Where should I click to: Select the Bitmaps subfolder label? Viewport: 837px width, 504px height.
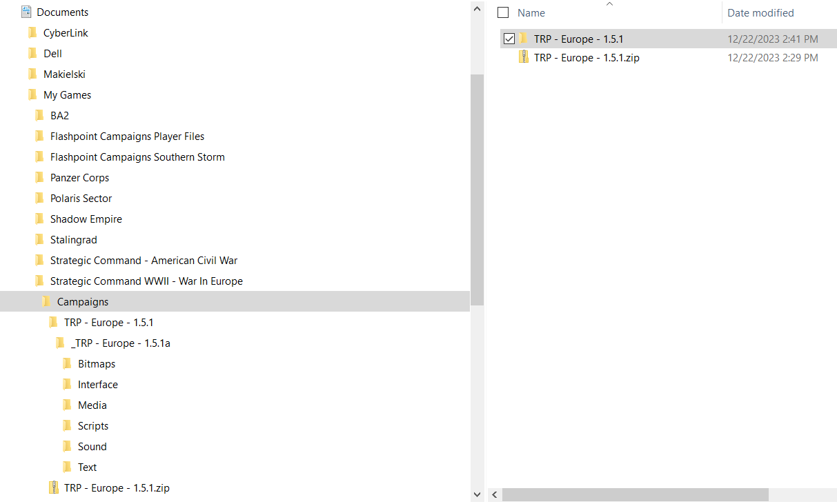click(97, 363)
